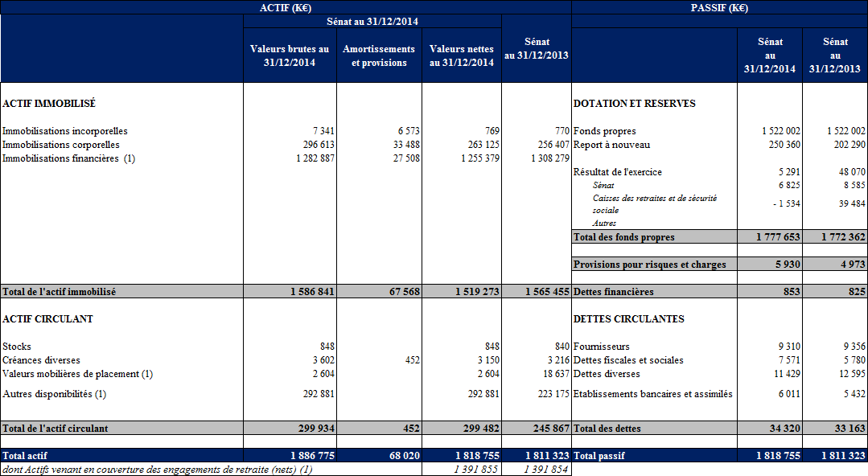Click the 'Provisions pour risques et charges' label
Viewport: 868px width, 476px height.
pos(650,265)
